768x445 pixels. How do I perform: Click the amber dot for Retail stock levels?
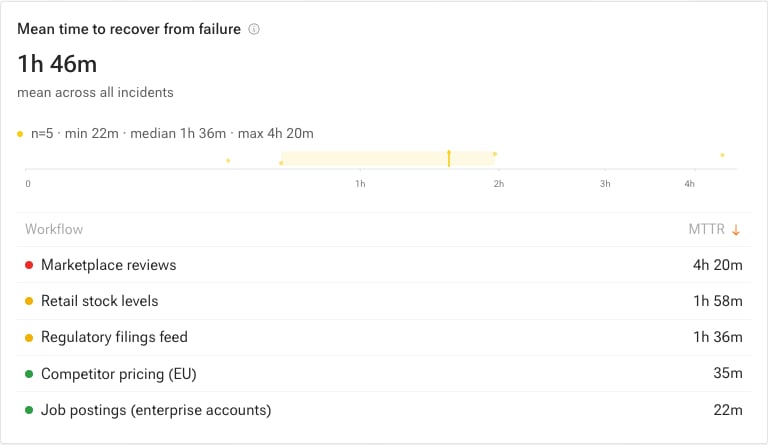(x=29, y=301)
